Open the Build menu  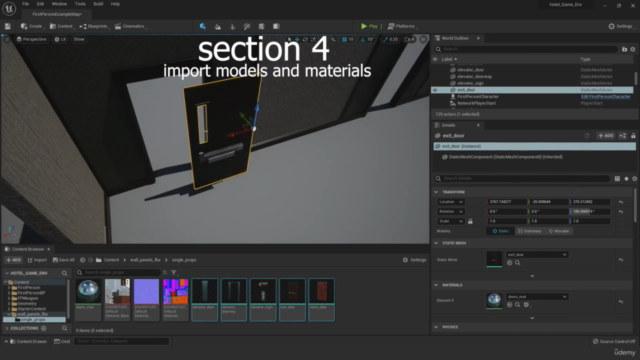(x=98, y=4)
